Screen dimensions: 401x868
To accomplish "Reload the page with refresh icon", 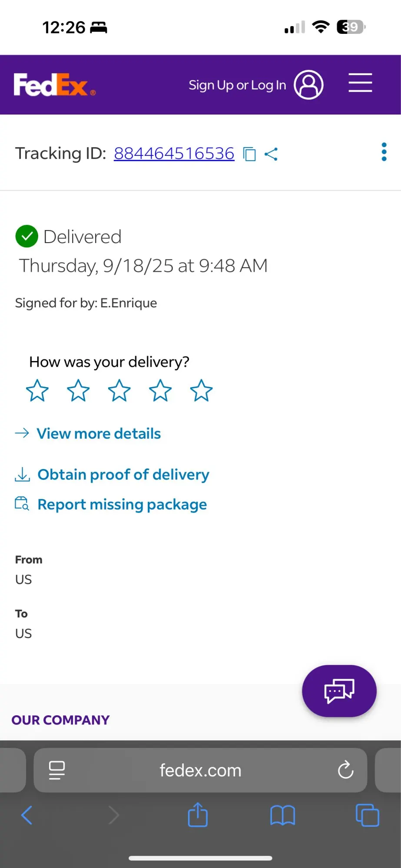I will [345, 770].
